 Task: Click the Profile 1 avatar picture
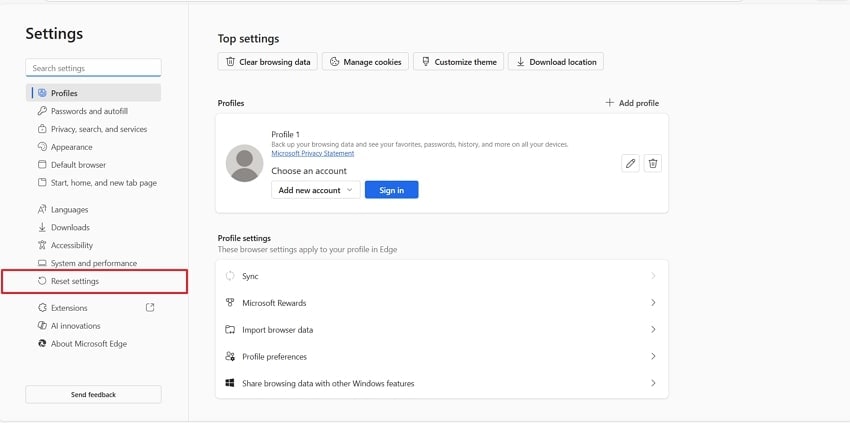[x=244, y=163]
